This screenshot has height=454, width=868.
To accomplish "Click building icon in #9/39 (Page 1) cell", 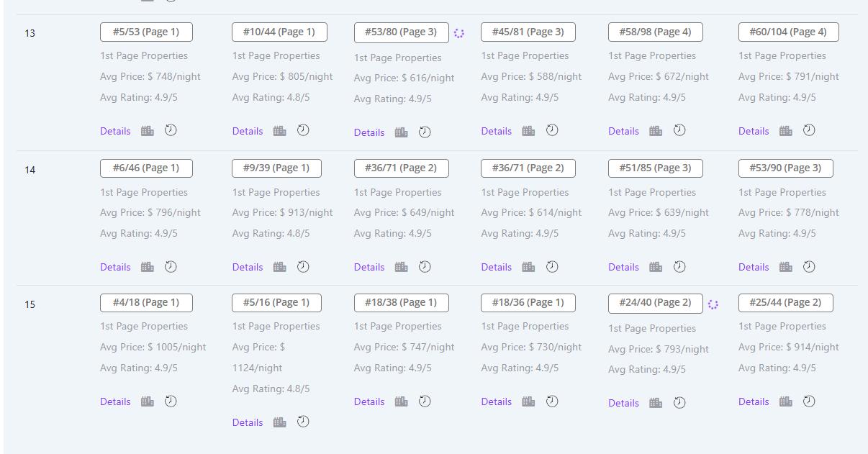I will [x=280, y=267].
